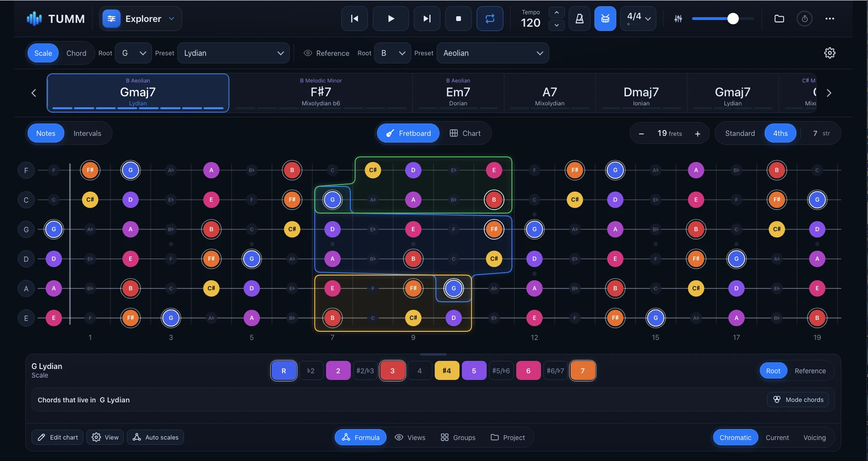
Task: Toggle the metronome icon
Action: pyautogui.click(x=579, y=19)
